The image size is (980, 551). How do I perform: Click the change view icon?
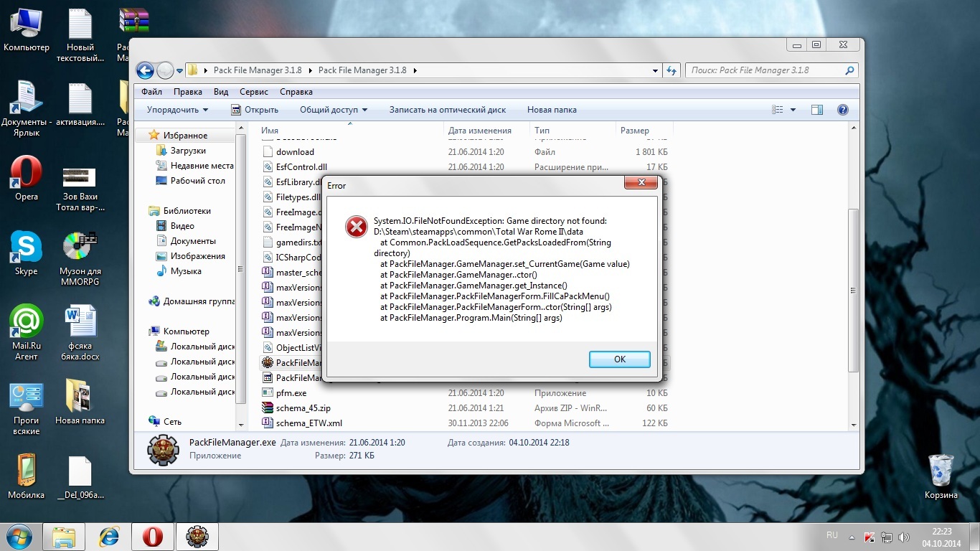[x=778, y=110]
